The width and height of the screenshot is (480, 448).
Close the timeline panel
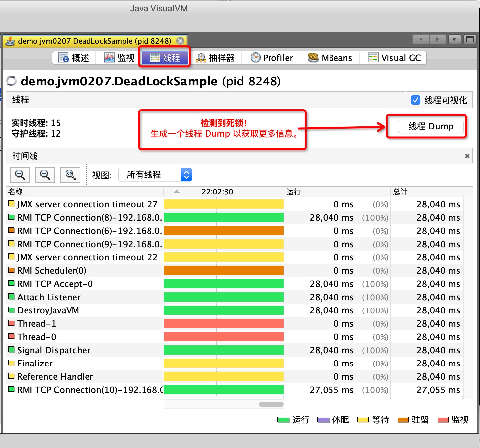point(467,156)
